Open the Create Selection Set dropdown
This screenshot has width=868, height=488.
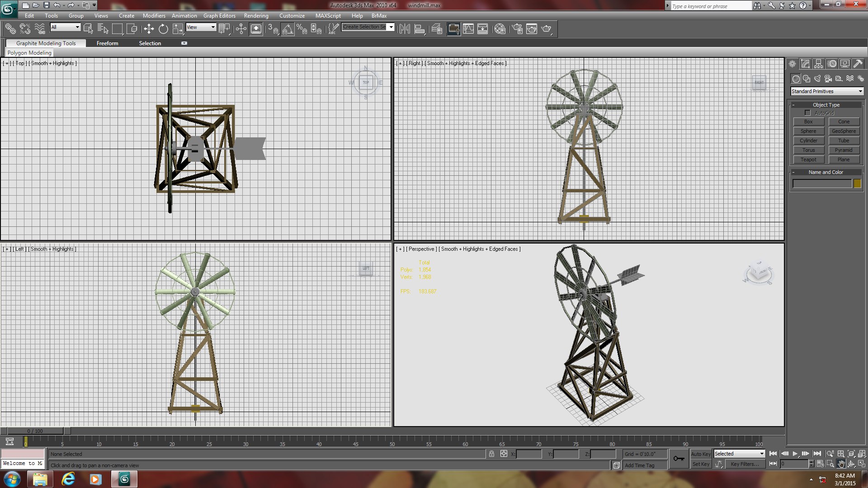click(368, 27)
